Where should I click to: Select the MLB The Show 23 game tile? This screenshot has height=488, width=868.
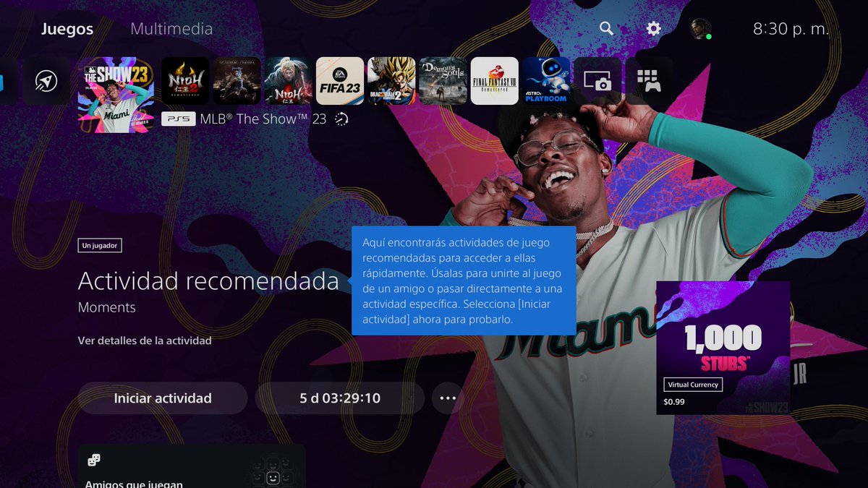116,95
